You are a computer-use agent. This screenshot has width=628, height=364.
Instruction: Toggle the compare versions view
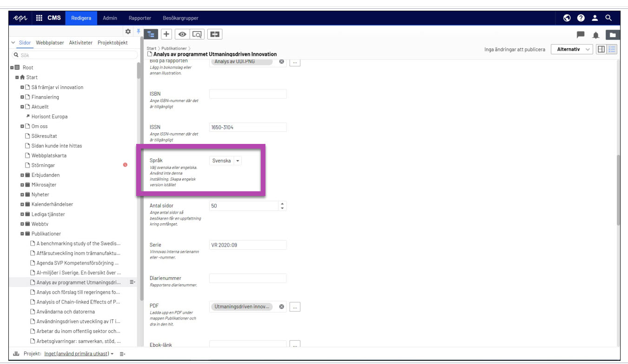[214, 34]
